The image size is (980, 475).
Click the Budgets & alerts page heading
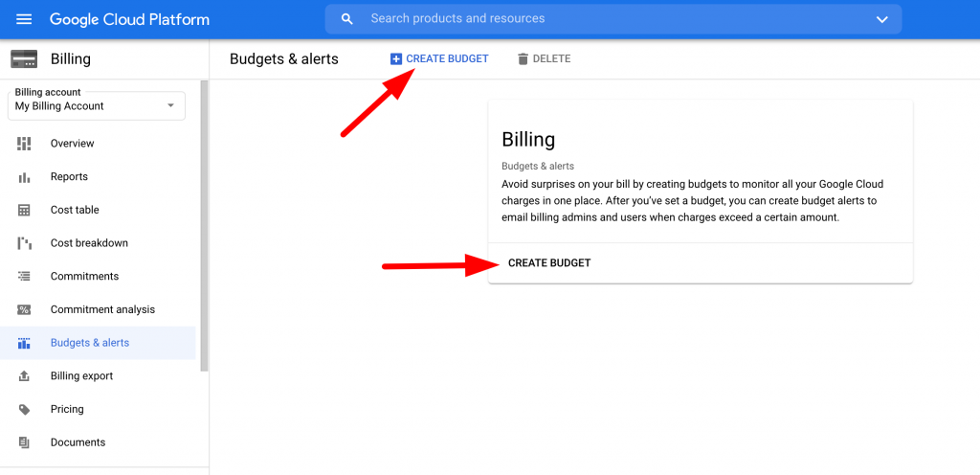[x=284, y=59]
